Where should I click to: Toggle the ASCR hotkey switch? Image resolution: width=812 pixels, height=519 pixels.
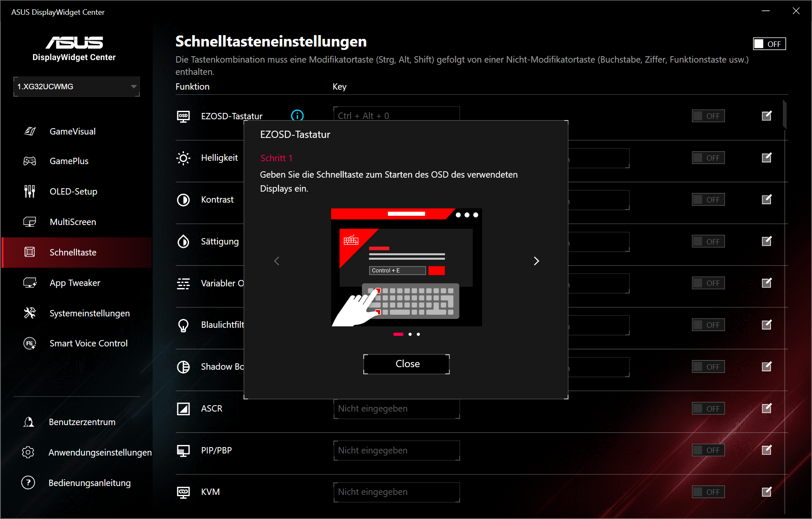point(708,409)
